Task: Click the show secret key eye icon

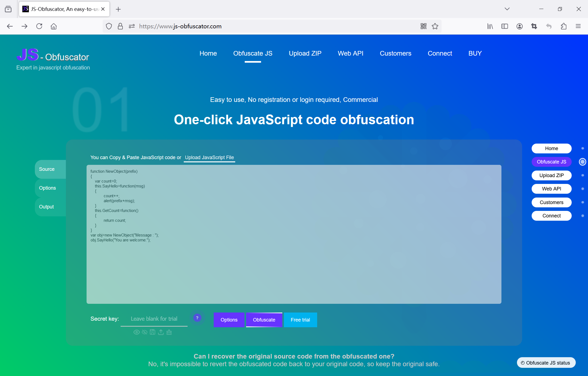Action: [x=136, y=332]
